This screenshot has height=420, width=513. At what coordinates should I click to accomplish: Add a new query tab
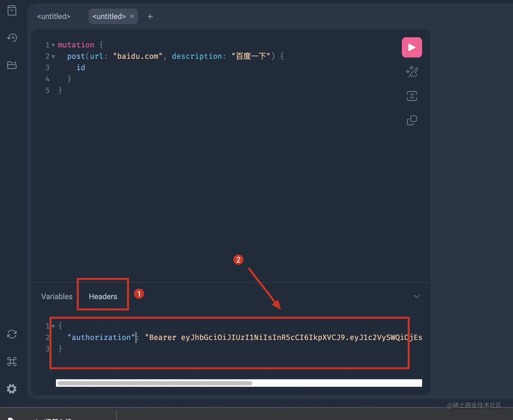[150, 16]
